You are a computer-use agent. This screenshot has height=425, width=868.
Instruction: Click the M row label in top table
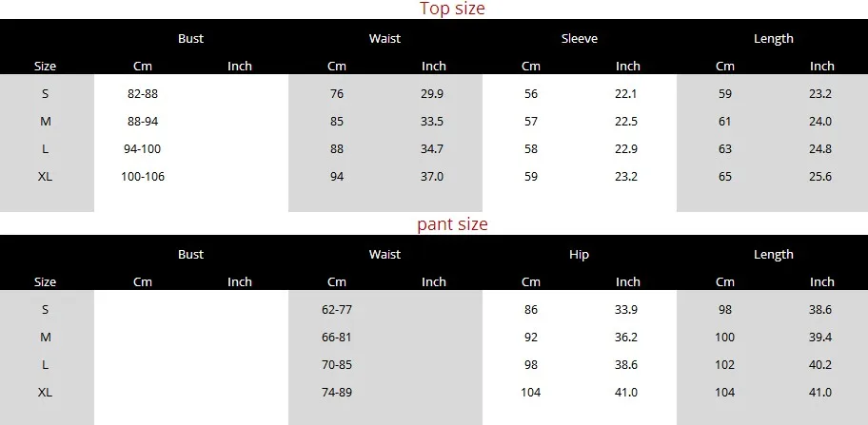[x=46, y=122]
